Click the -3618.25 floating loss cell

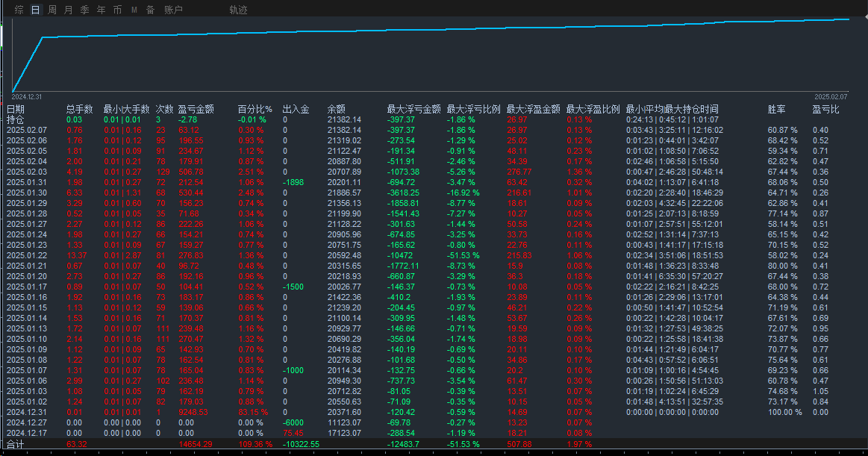(x=403, y=193)
